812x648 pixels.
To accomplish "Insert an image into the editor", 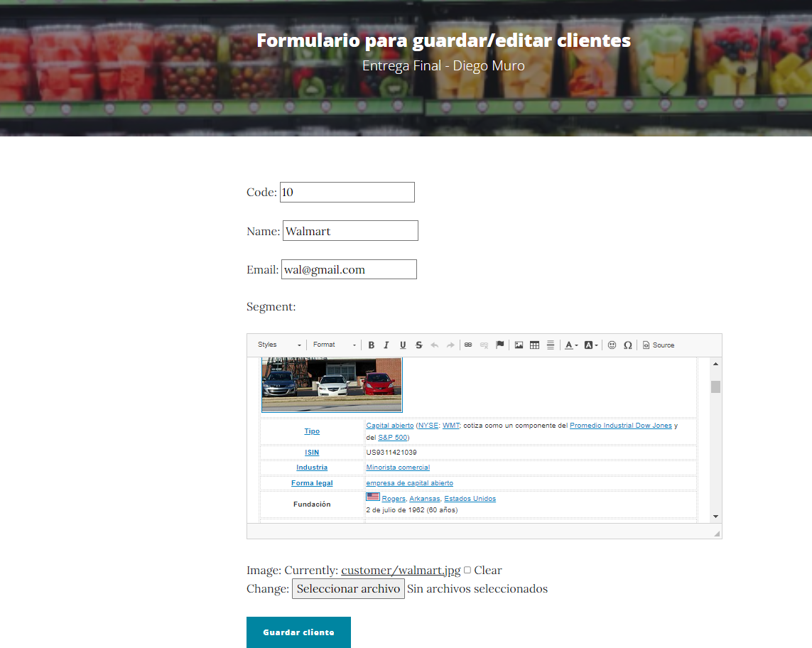I will 519,345.
